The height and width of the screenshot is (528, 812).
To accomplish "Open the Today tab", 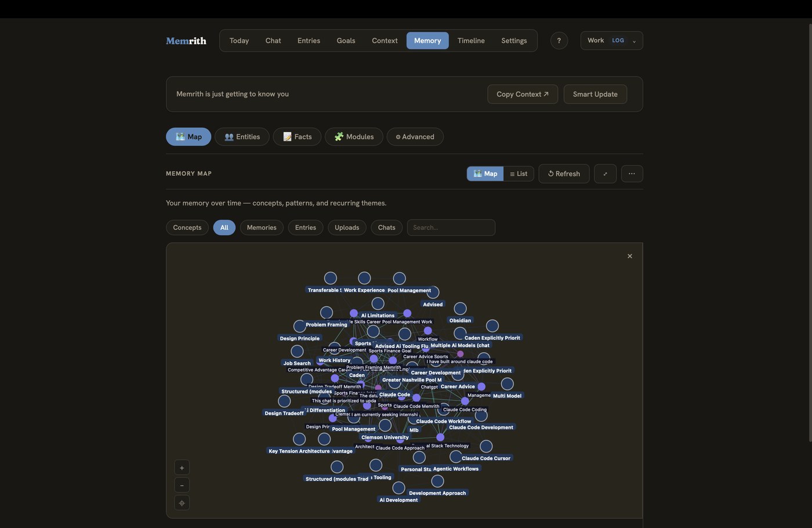I will point(239,41).
